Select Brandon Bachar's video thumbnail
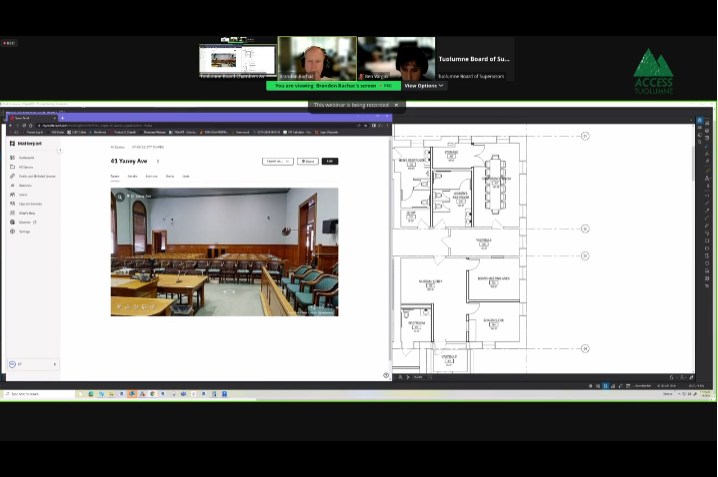 coord(317,58)
